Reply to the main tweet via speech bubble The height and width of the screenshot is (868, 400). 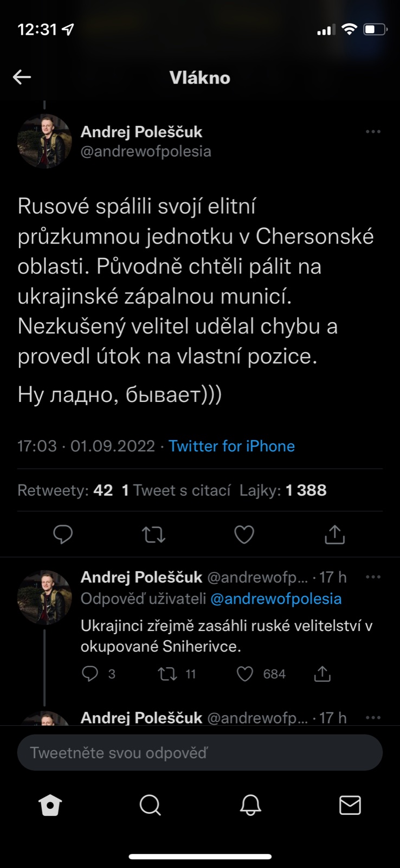click(x=63, y=535)
